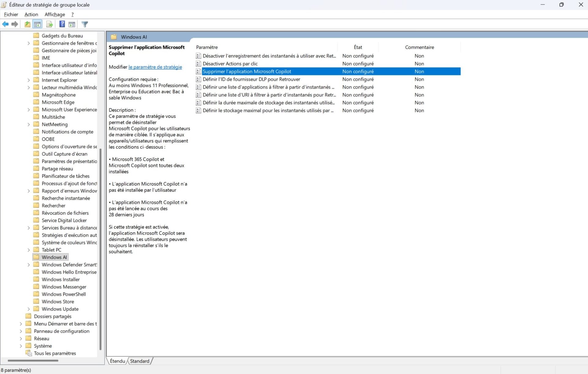This screenshot has width=588, height=374.
Task: Expand the Réseau tree node
Action: 21,338
